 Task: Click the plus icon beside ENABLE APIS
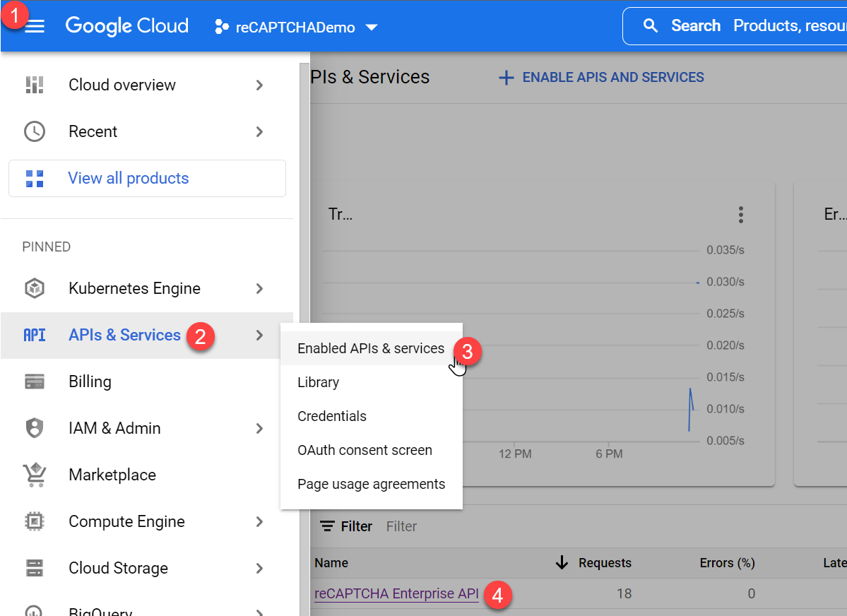click(506, 78)
